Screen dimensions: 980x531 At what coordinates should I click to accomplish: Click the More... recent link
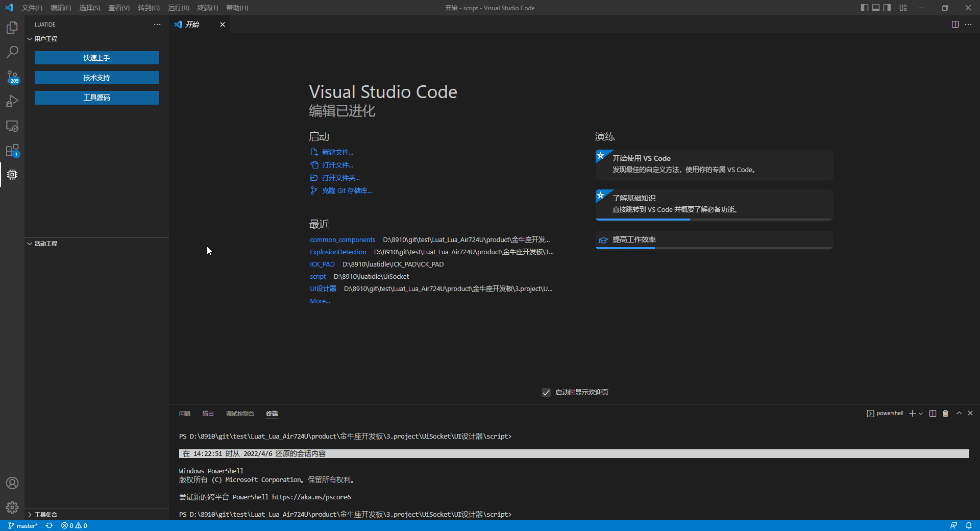(320, 301)
